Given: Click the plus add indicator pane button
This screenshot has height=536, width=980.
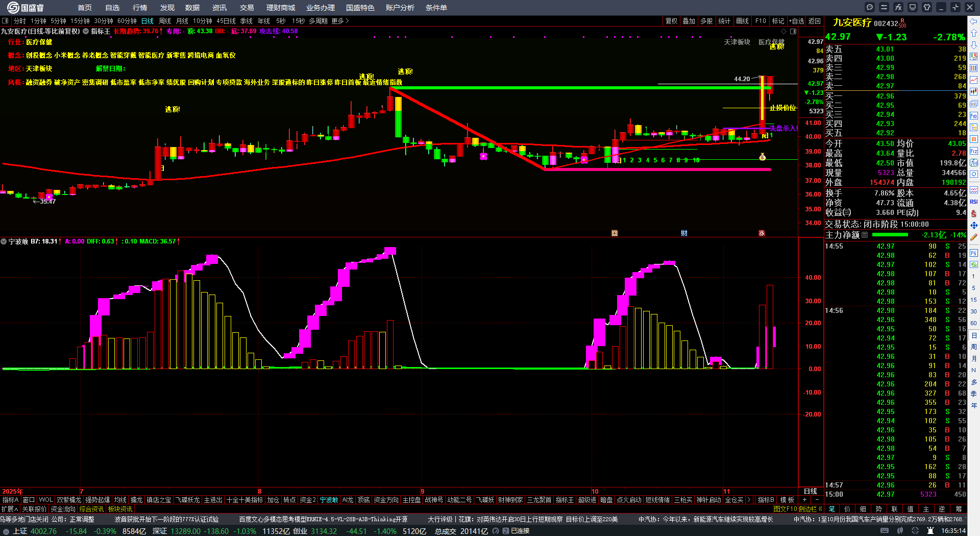Looking at the screenshot, I should pos(805,500).
